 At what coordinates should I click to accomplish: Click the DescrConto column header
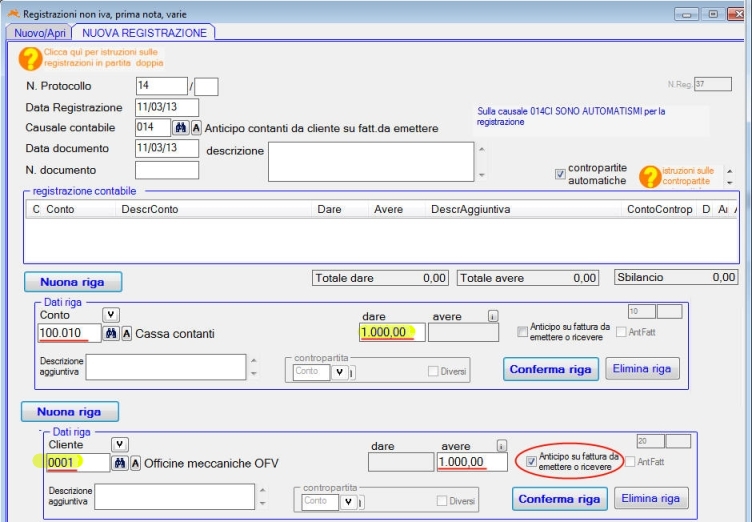[x=213, y=209]
